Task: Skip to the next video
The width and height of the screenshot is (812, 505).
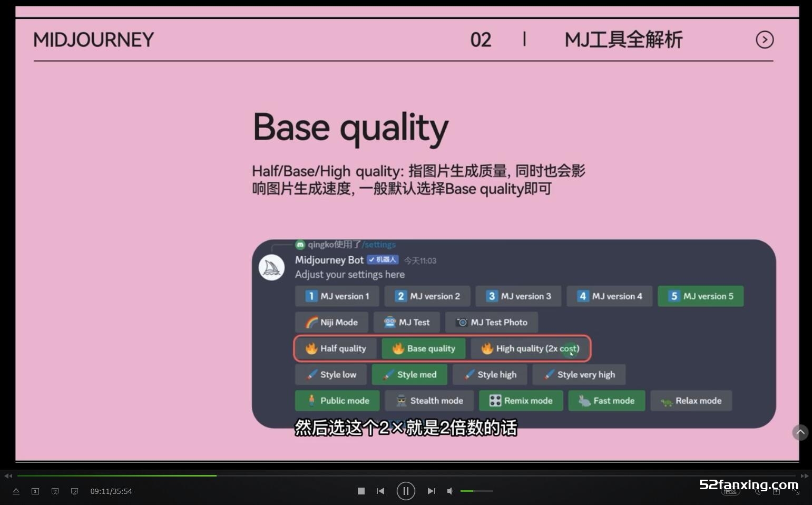Action: point(431,491)
